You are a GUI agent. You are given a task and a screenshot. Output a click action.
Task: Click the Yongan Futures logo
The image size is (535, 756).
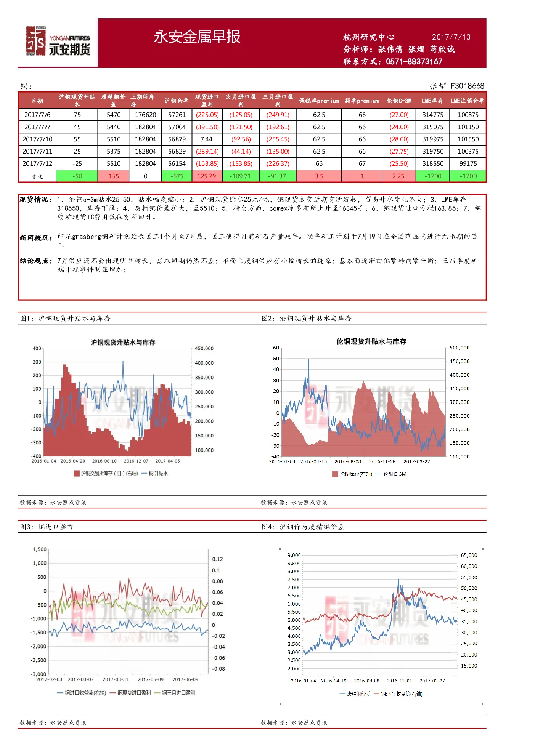pos(58,41)
